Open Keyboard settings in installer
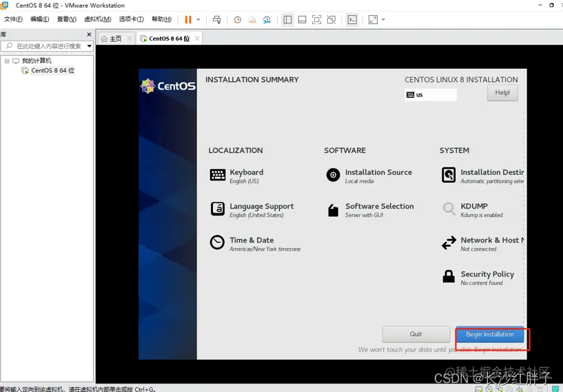 (x=236, y=176)
